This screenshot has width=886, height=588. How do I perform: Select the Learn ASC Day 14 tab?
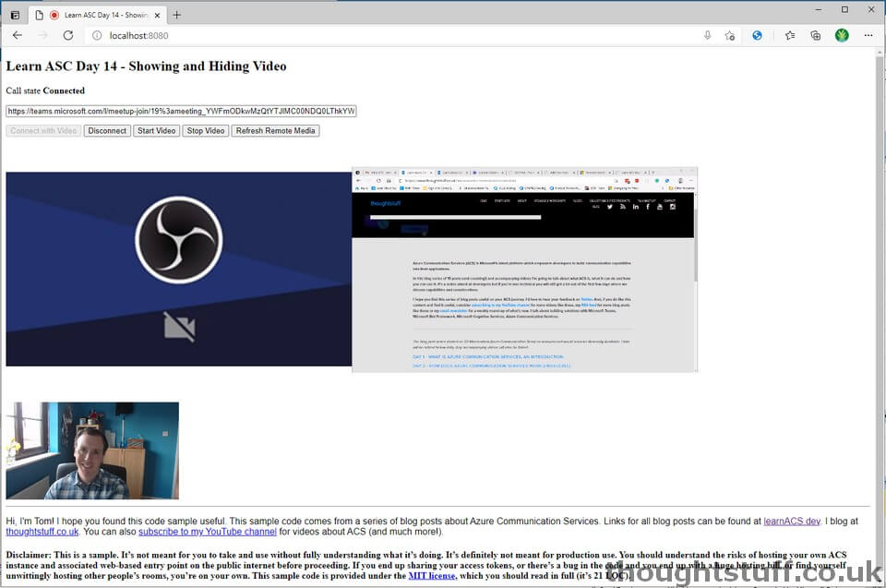pos(97,16)
